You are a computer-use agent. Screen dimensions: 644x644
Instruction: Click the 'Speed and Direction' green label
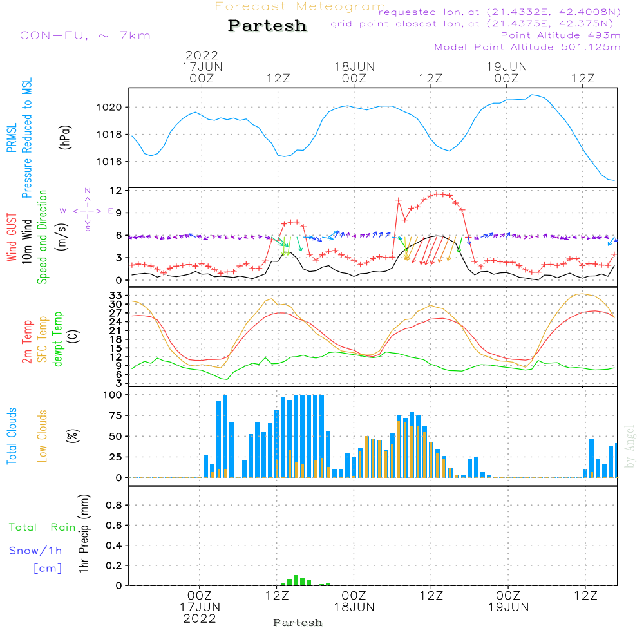click(x=43, y=237)
